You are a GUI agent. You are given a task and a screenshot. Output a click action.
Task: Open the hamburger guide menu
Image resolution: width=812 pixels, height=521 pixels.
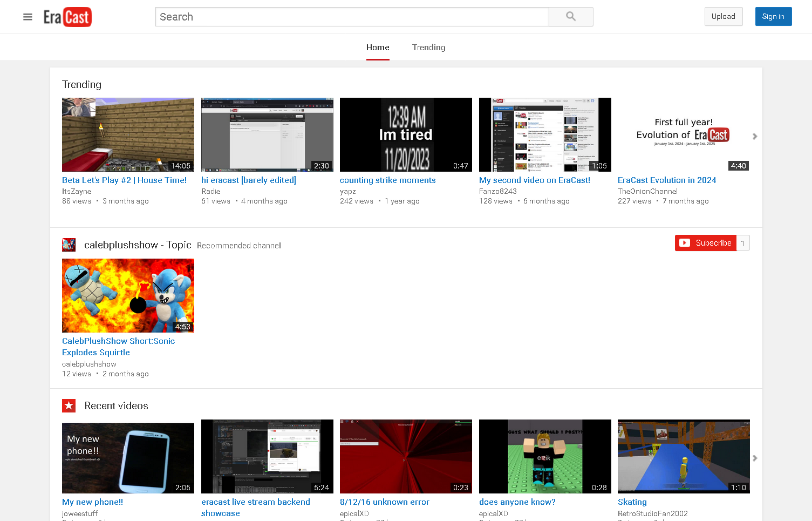tap(28, 17)
